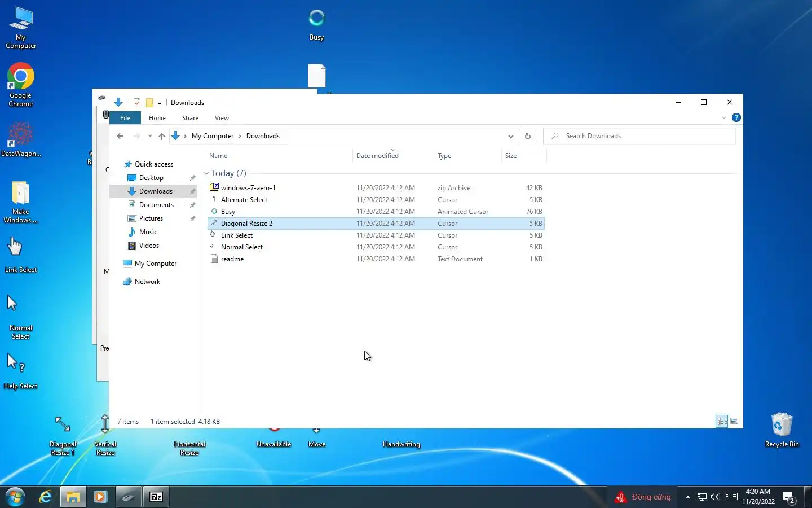The image size is (812, 508).
Task: Select Help Select cursor on desktop
Action: 21,371
